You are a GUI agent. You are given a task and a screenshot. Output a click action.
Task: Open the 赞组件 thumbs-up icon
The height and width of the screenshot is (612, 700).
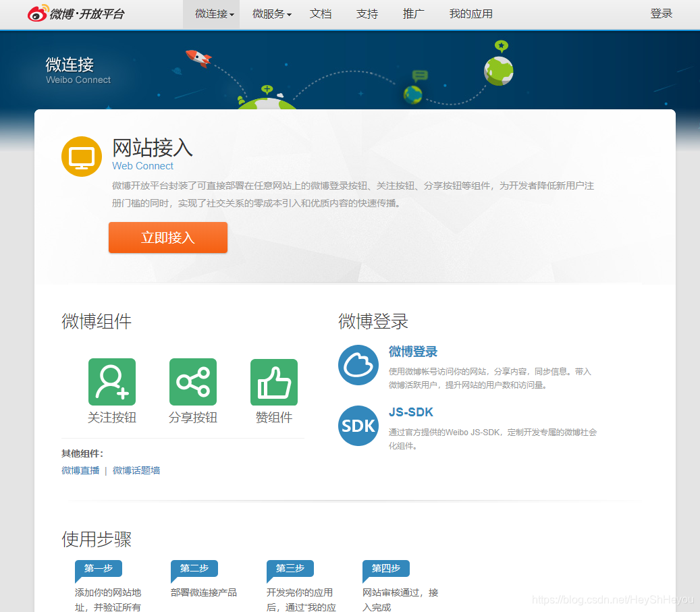coord(274,382)
